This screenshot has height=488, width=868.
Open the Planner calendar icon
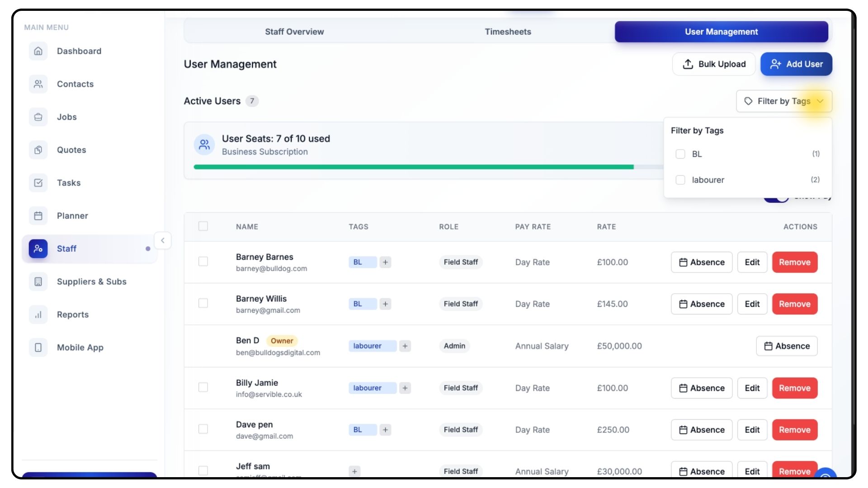38,216
